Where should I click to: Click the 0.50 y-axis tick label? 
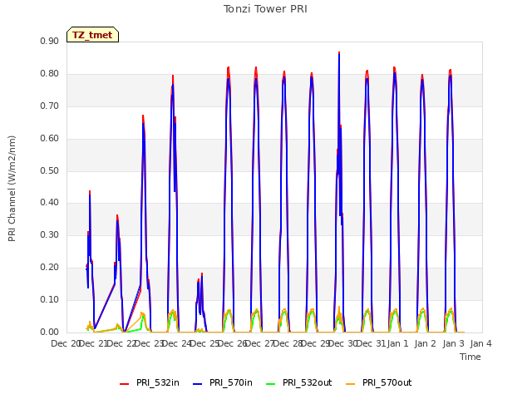click(50, 170)
